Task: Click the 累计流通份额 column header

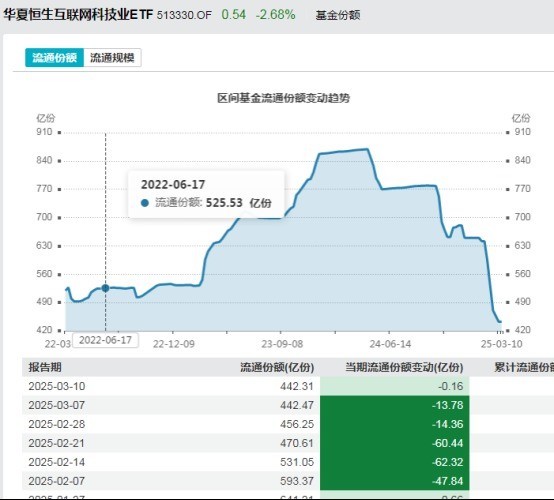Action: click(x=524, y=367)
